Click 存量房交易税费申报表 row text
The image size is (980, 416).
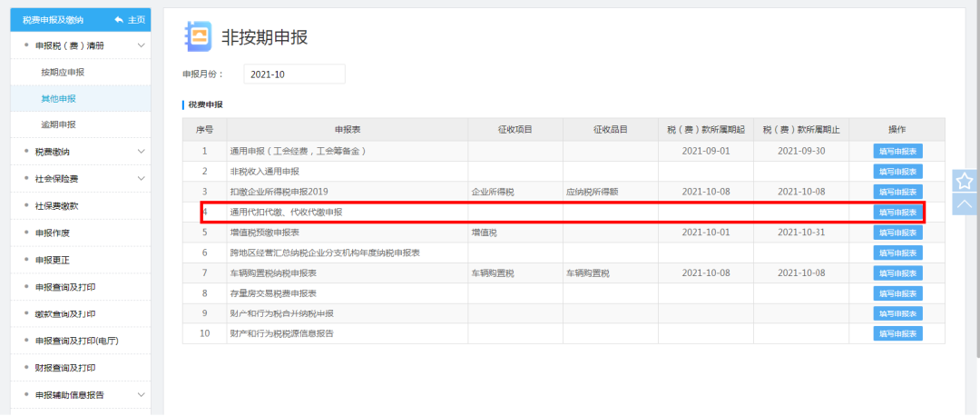(x=273, y=293)
